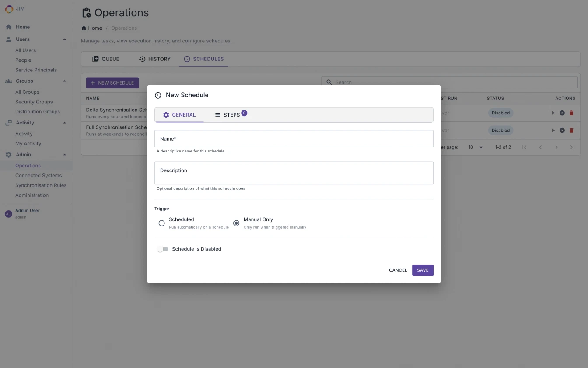Select the Scheduled trigger radio button
The height and width of the screenshot is (368, 588).
tap(161, 223)
